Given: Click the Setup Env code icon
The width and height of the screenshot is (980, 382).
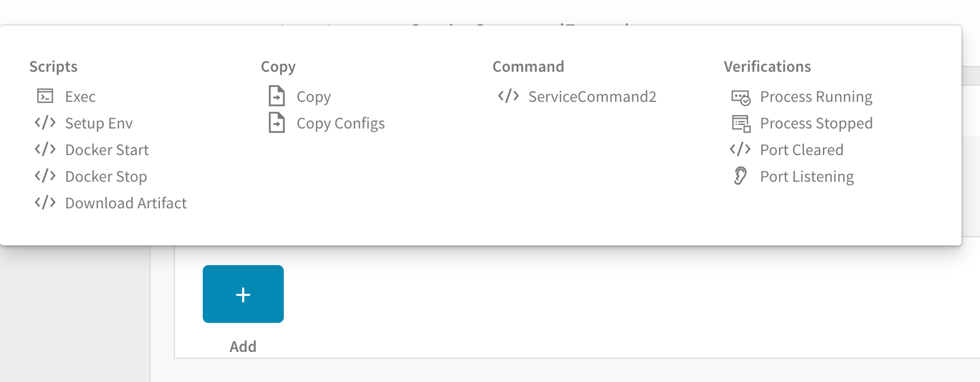Looking at the screenshot, I should (45, 123).
